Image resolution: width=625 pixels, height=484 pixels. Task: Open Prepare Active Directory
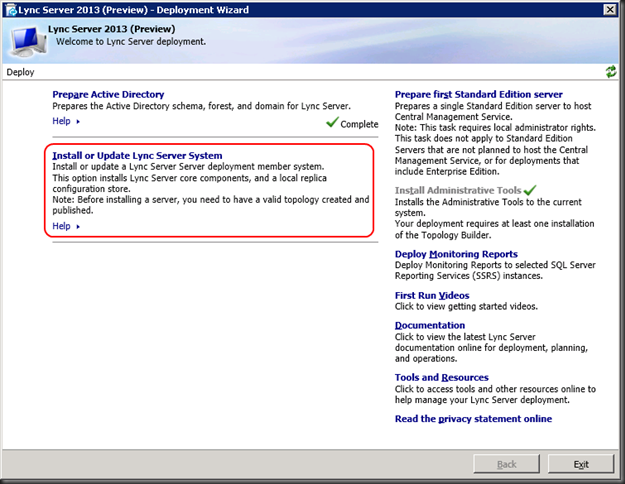tap(108, 94)
